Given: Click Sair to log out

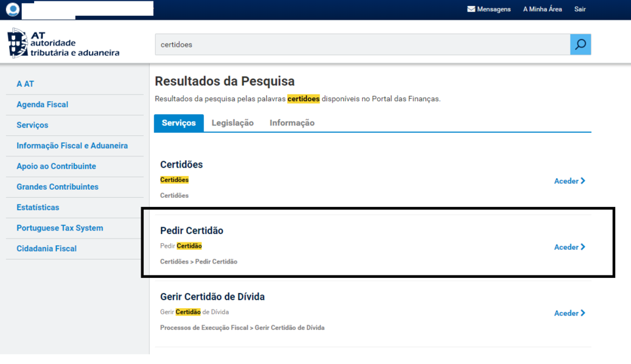Looking at the screenshot, I should pos(580,9).
